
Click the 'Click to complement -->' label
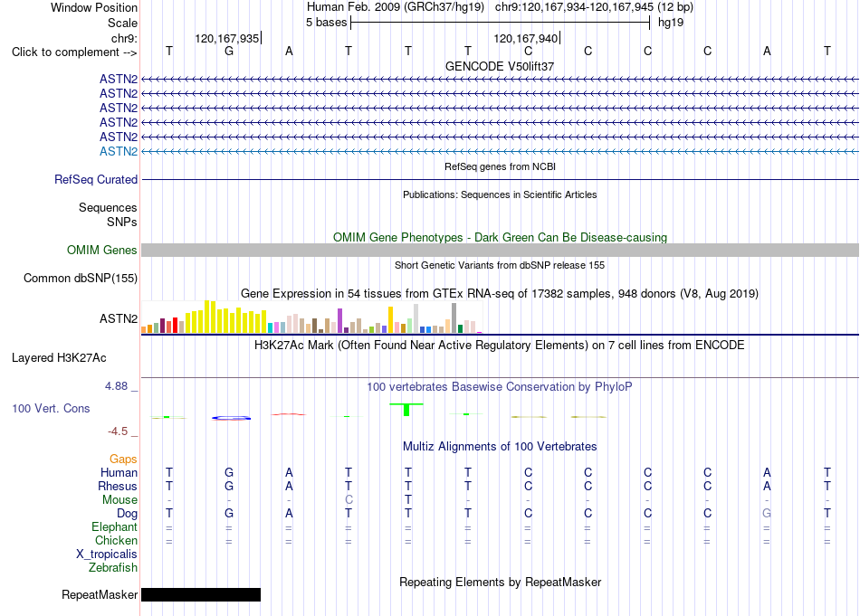point(74,52)
